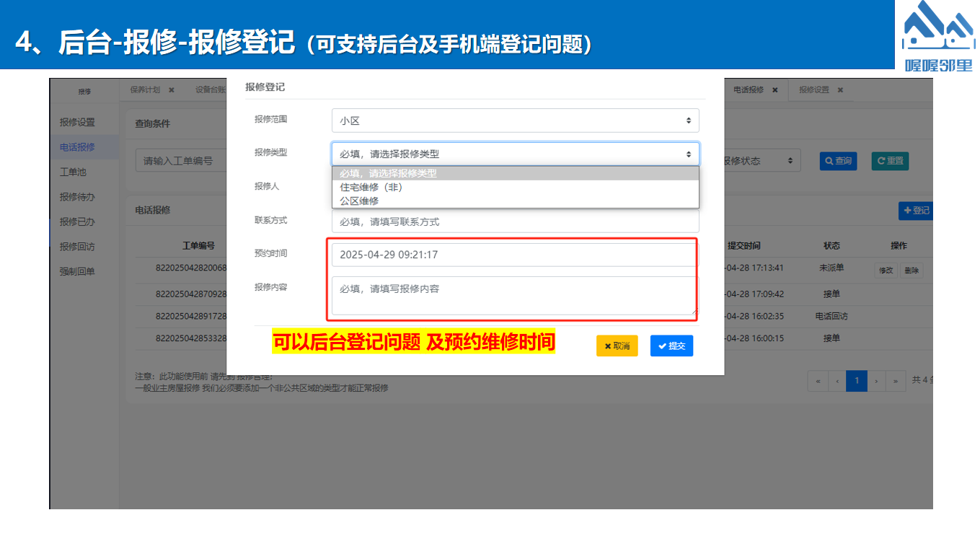The width and height of the screenshot is (980, 554).
Task: Close the 保养计划 tab with its x icon
Action: tap(172, 90)
